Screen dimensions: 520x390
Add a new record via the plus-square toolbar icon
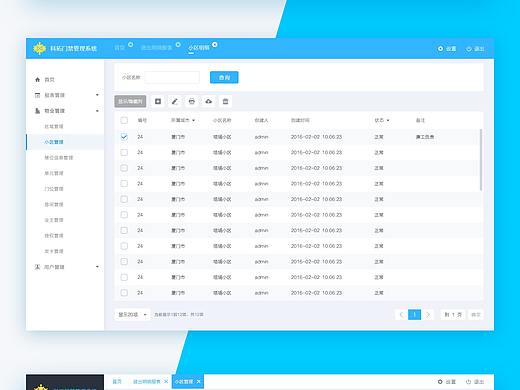pos(158,101)
